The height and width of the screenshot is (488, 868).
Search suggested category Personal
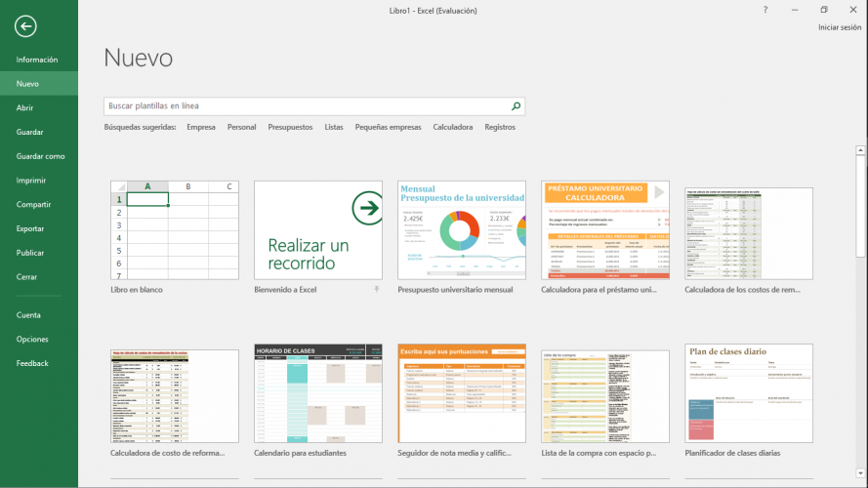point(241,127)
